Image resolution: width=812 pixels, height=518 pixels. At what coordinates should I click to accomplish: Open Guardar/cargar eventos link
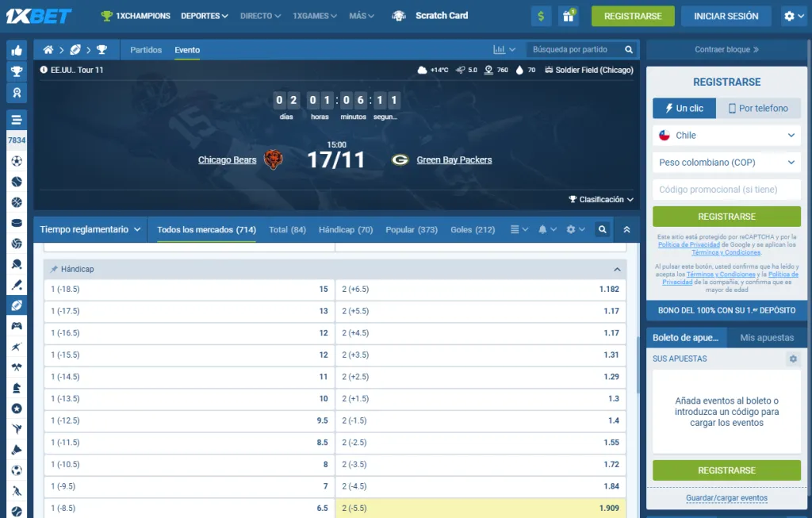click(726, 497)
